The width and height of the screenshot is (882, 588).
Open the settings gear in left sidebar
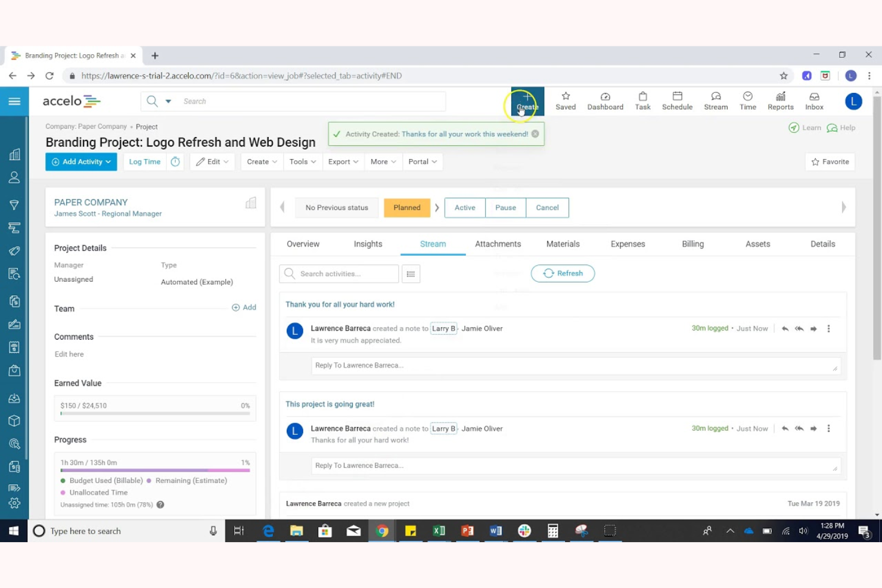[x=14, y=503]
